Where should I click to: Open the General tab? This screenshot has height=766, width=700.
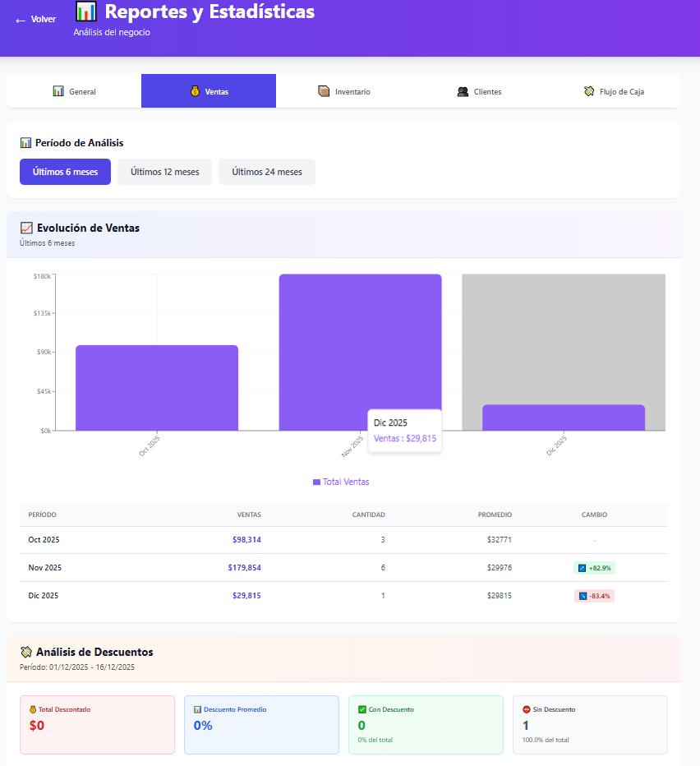(74, 91)
